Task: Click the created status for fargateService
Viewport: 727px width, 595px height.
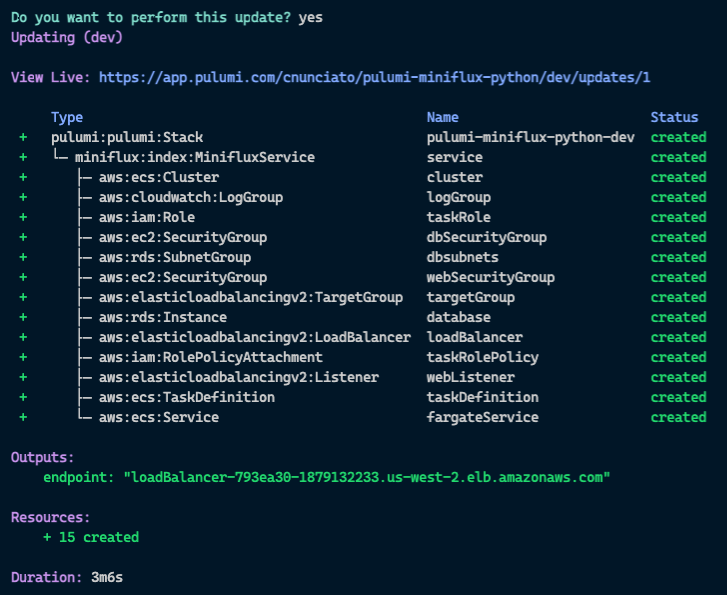Action: (678, 417)
